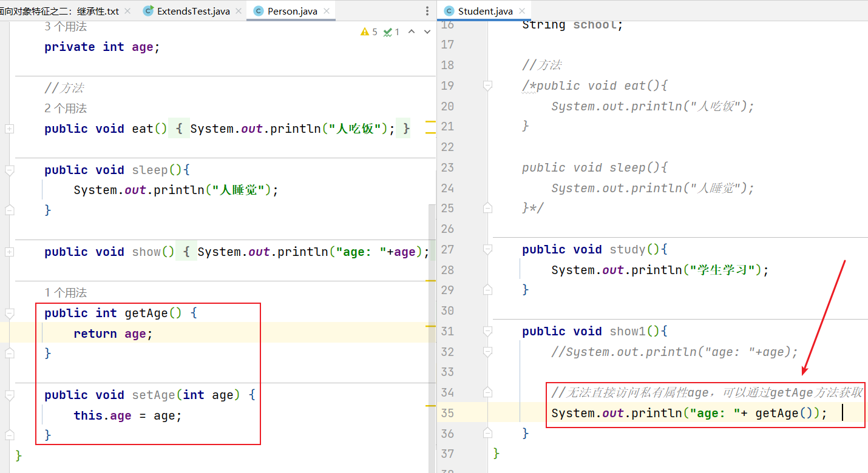Click the Person.java class file icon
Screen dimensions: 868x473
pos(259,11)
